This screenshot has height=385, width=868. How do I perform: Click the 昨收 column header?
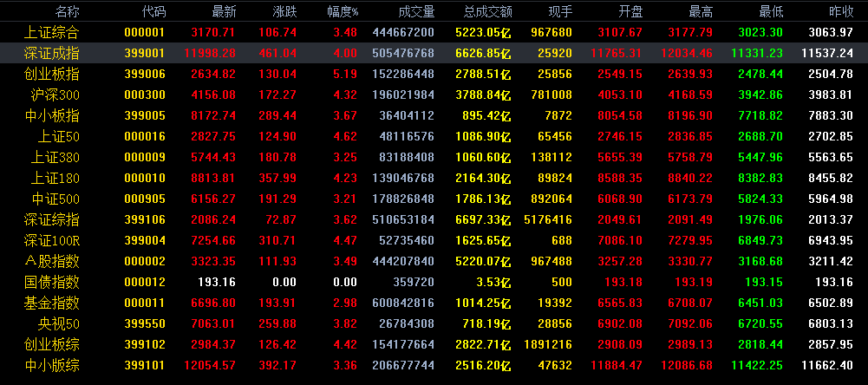[x=841, y=11]
